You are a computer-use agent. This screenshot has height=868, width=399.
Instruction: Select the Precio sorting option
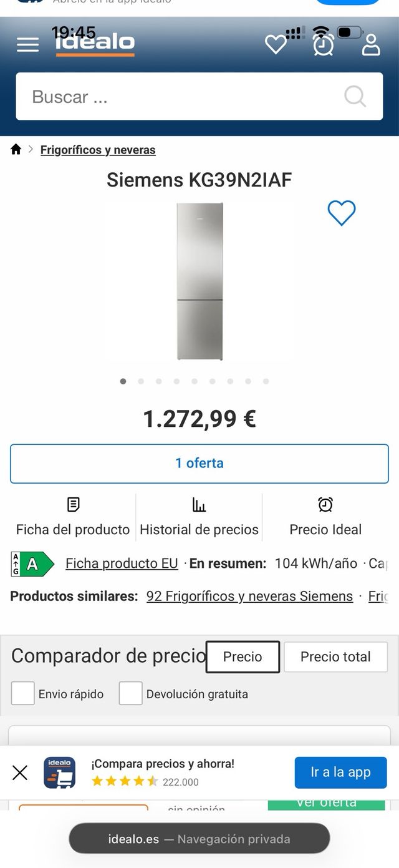coord(243,656)
